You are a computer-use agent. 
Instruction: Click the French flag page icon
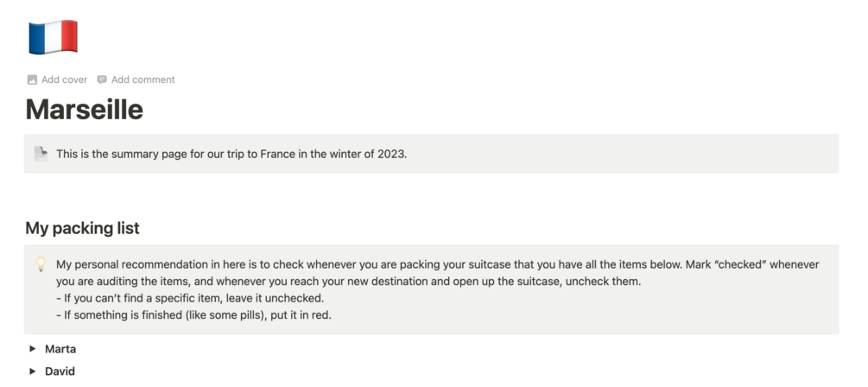(x=53, y=37)
